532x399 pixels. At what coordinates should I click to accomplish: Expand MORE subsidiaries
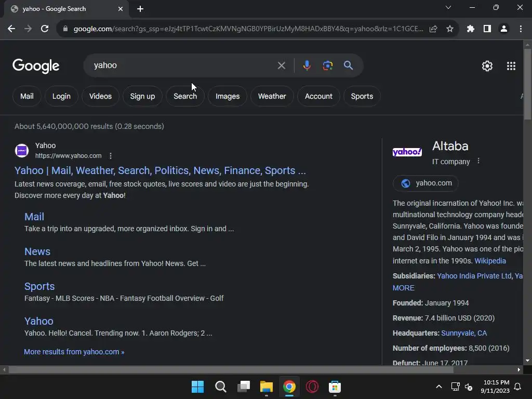pos(403,288)
